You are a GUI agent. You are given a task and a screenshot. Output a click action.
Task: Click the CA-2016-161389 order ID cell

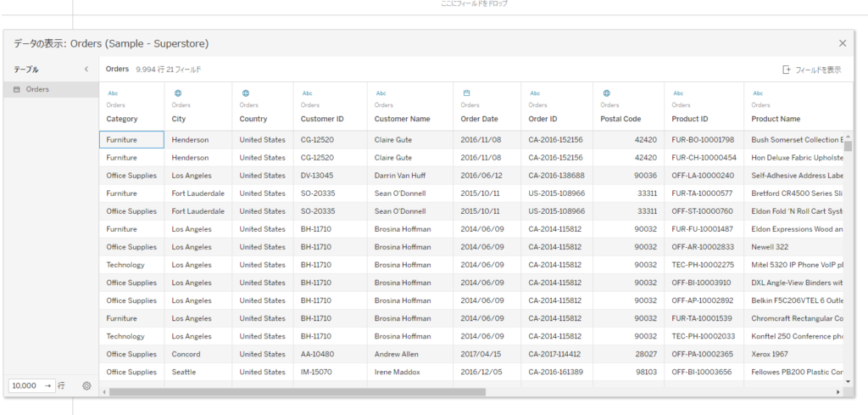[557, 372]
